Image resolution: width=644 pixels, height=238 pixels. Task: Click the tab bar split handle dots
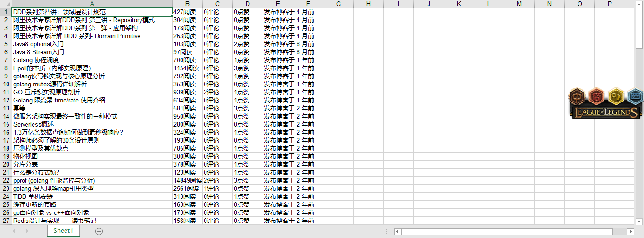tap(387, 231)
